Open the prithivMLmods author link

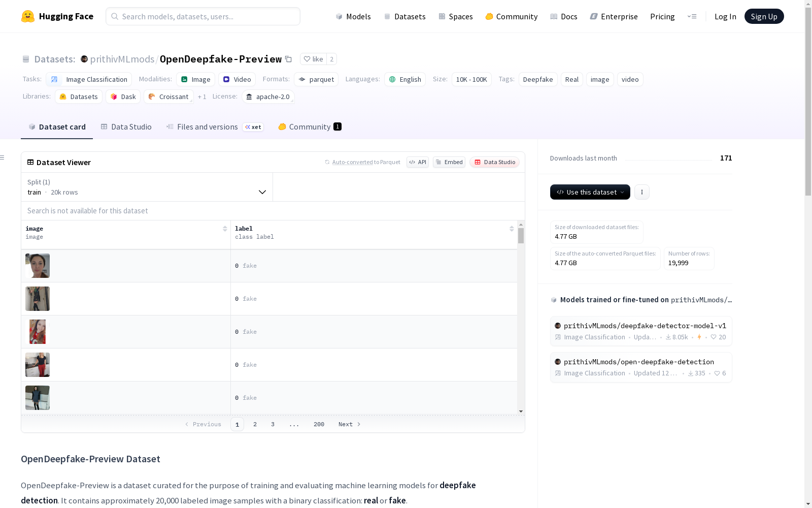[x=122, y=59]
